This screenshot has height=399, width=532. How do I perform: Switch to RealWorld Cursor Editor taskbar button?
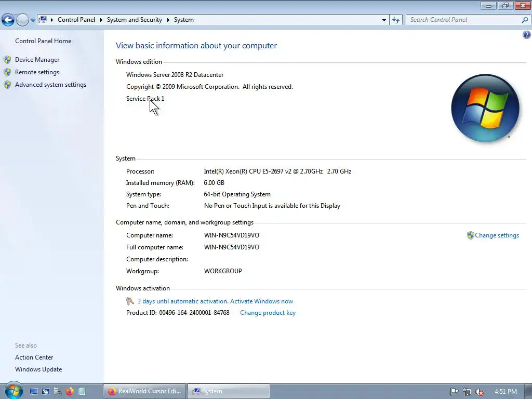[x=144, y=391]
